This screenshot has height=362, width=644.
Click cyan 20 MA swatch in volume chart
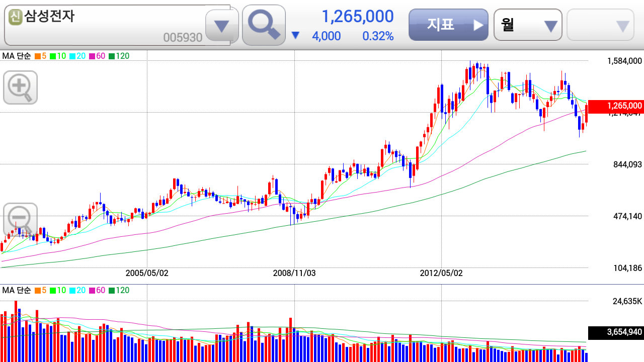coord(72,291)
